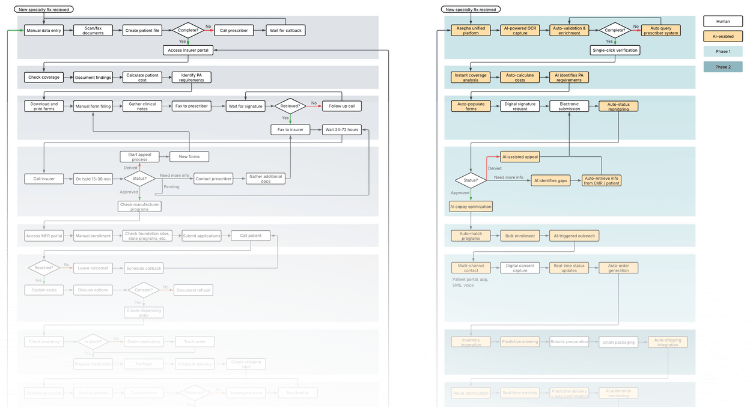Select the Received? decision diamond
The width and height of the screenshot is (750, 407).
[x=290, y=105]
